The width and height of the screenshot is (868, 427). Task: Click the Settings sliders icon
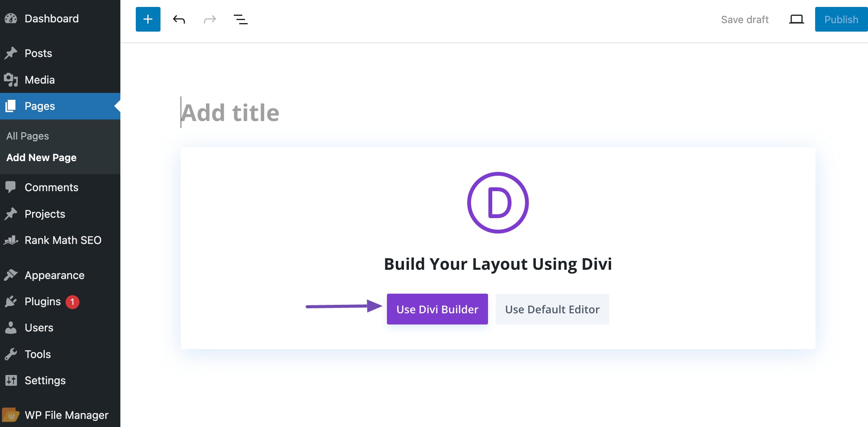[x=11, y=380]
